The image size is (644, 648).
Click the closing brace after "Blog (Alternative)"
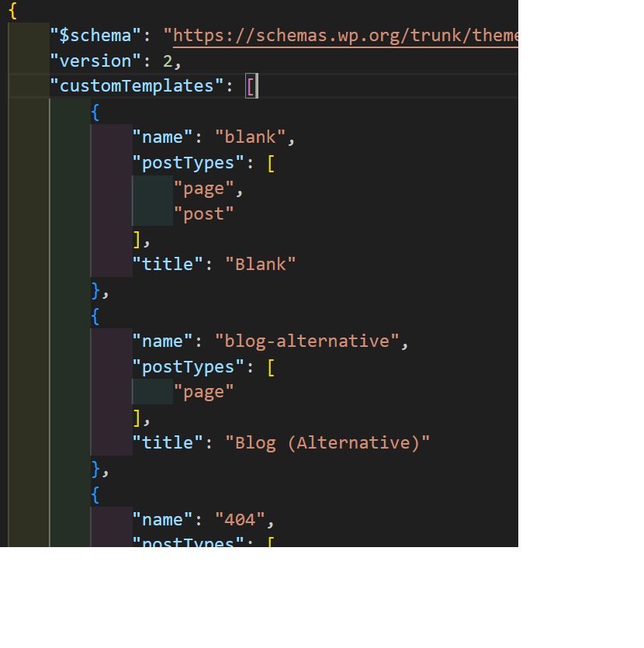click(95, 468)
